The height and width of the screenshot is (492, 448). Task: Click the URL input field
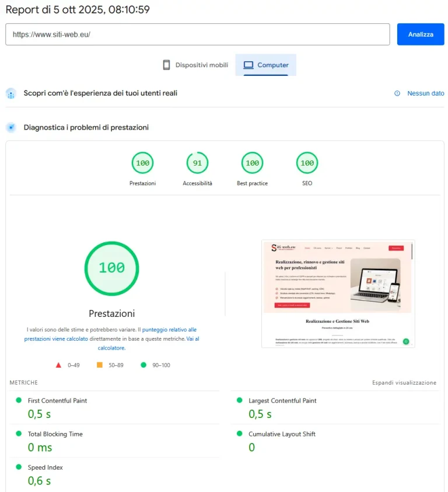[x=197, y=34]
